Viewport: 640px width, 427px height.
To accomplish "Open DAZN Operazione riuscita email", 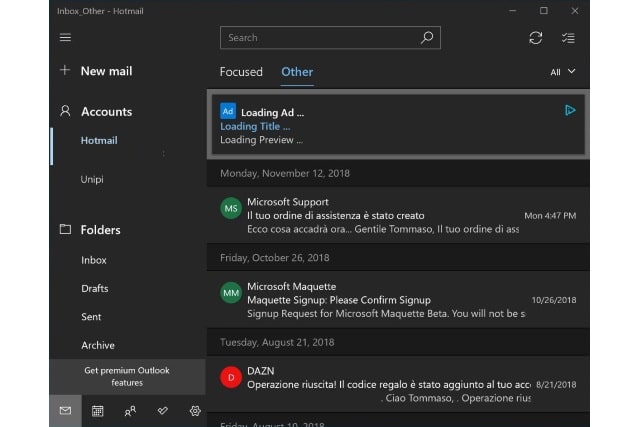I will tap(398, 385).
